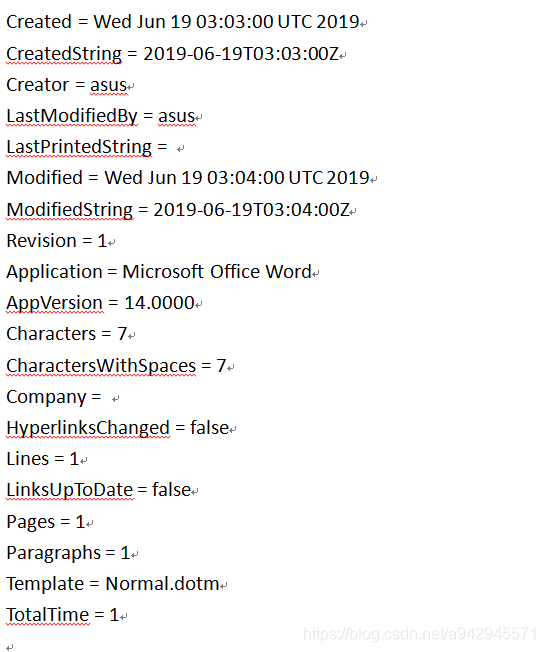Click the 'AppVersion = 14.0000' line
Image resolution: width=545 pixels, height=652 pixels.
tap(101, 303)
